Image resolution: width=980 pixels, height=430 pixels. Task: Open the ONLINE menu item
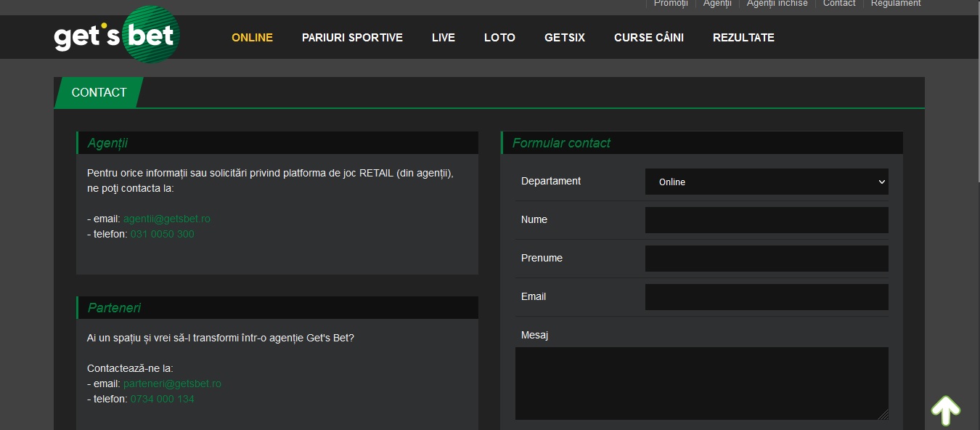pos(252,38)
